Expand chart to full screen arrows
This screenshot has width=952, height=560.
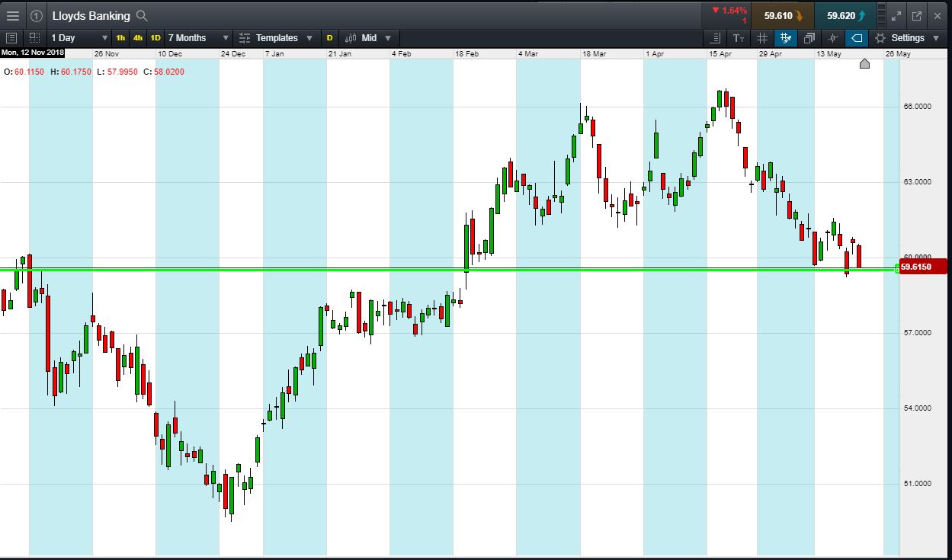tap(896, 15)
